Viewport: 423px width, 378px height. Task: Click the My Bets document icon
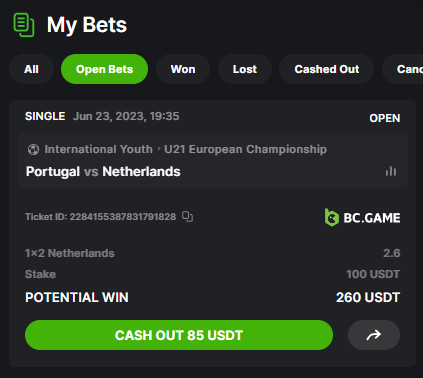tap(24, 25)
